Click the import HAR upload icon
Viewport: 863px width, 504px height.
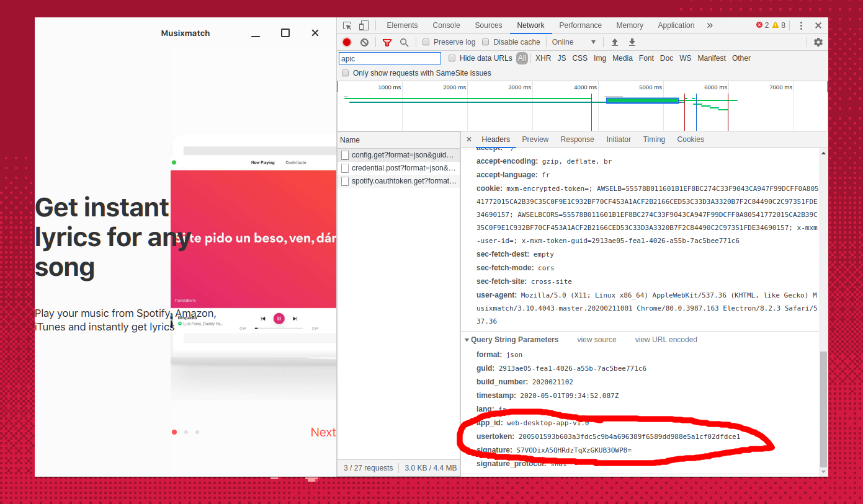615,42
